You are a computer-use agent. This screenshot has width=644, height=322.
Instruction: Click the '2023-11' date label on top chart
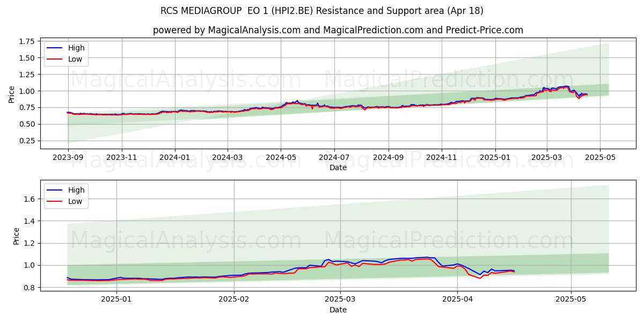(x=121, y=158)
